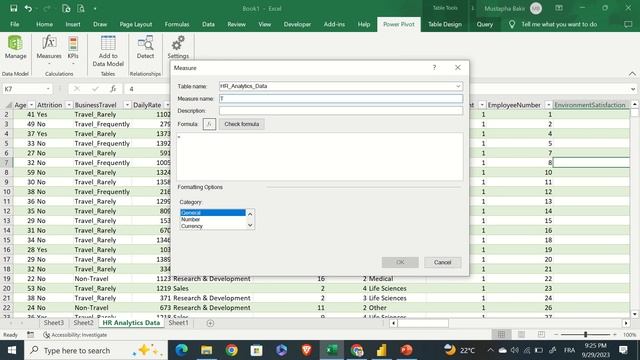Select cell with Non-Travel in row 19
640x360 pixels.
coord(102,279)
